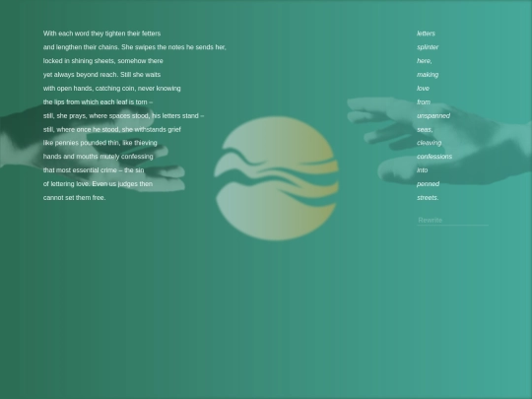Click the italic word 'unspanned'

[433, 116]
